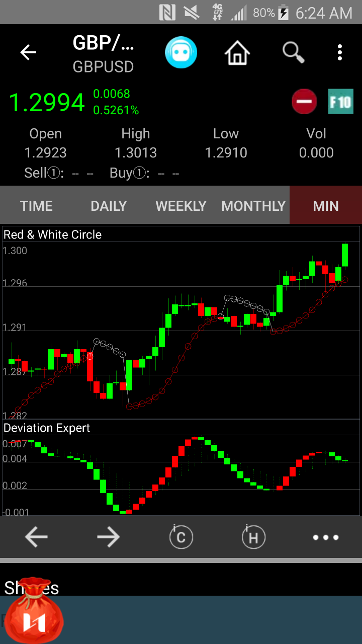362x644 pixels.
Task: Switch to the WEEKLY tab
Action: pyautogui.click(x=181, y=206)
